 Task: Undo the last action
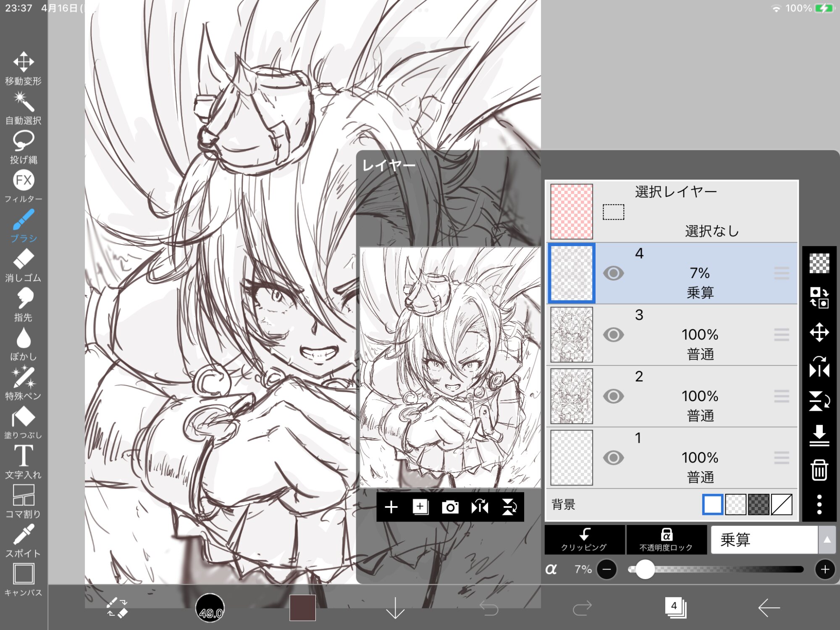(489, 608)
